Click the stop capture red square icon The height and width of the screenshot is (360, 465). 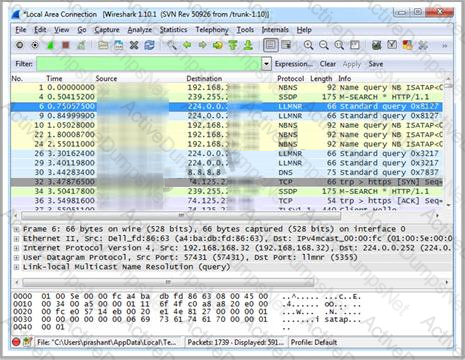(x=66, y=45)
